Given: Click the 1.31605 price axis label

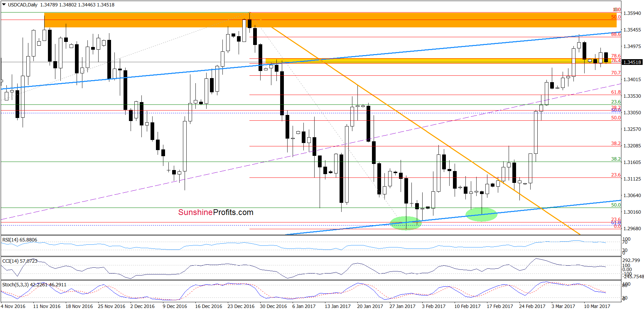Looking at the screenshot, I should coord(632,162).
